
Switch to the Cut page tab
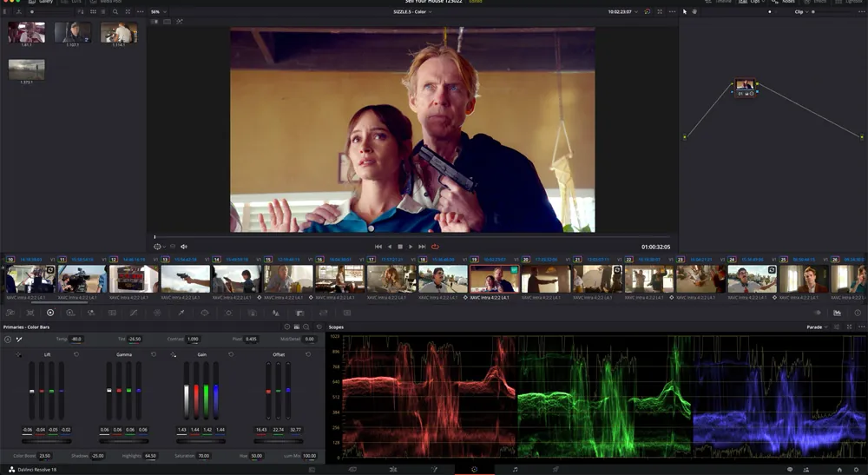[x=352, y=470]
